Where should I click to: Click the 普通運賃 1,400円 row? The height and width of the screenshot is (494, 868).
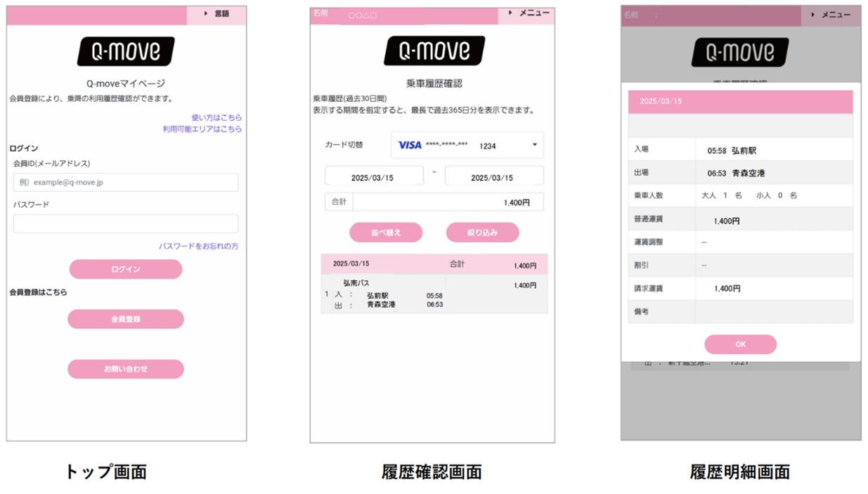pos(741,219)
